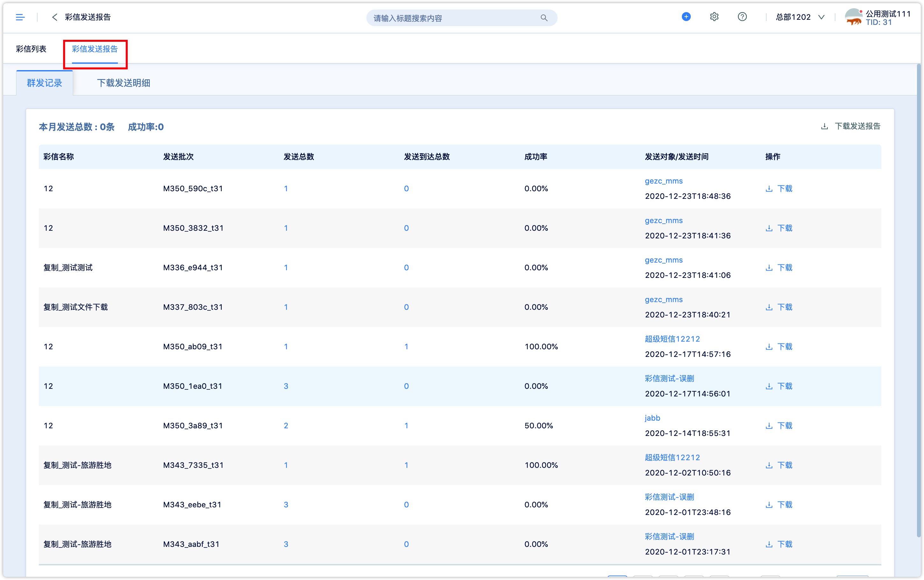Download report for batch M350_1ea0_t31
This screenshot has height=580, width=924.
779,386
